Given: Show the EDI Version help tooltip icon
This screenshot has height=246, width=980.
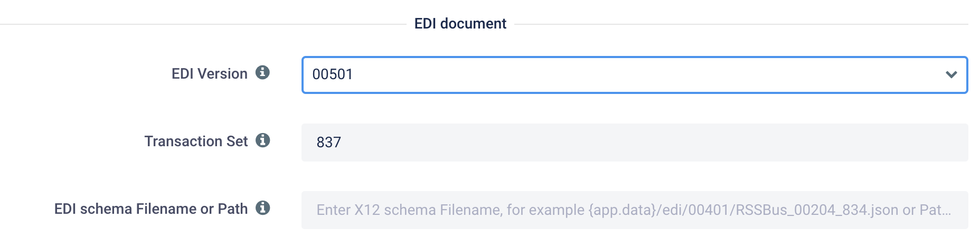Looking at the screenshot, I should 262,73.
